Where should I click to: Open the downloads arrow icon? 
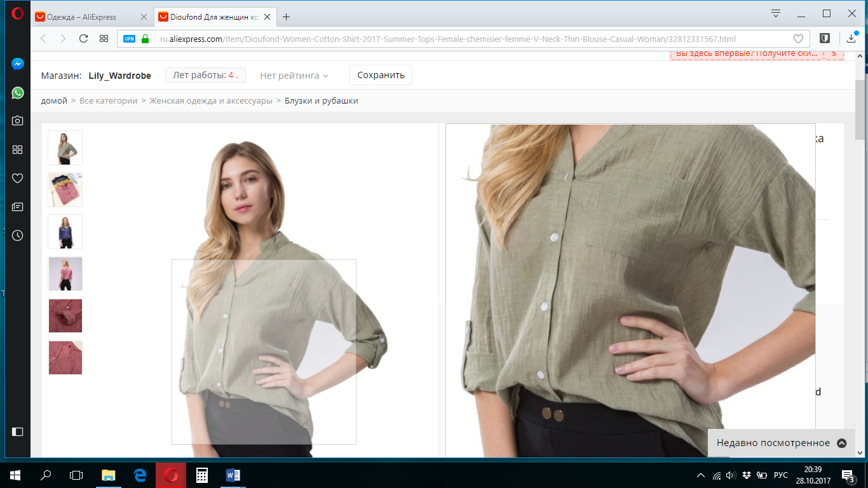pos(851,39)
